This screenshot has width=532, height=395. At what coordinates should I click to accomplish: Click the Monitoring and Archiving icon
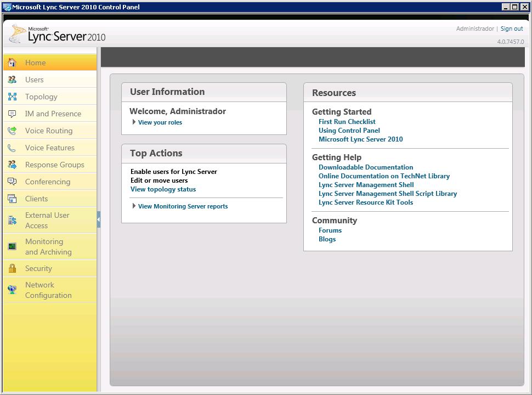point(12,246)
